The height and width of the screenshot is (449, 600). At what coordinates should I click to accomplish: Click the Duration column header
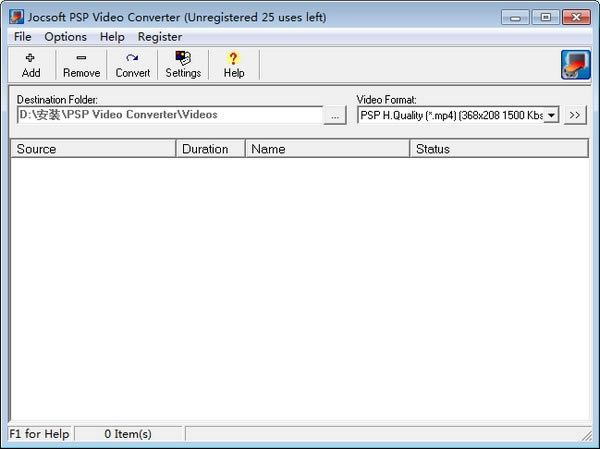210,149
